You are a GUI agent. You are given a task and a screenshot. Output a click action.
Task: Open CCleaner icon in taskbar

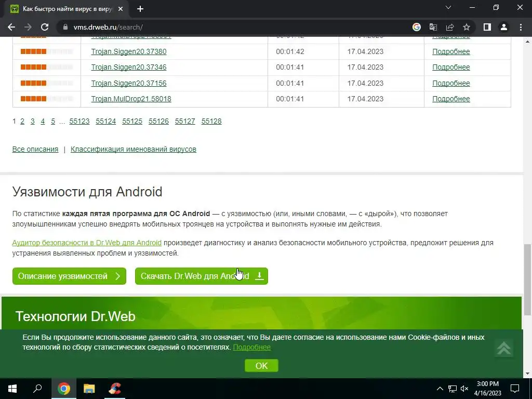[x=115, y=389]
